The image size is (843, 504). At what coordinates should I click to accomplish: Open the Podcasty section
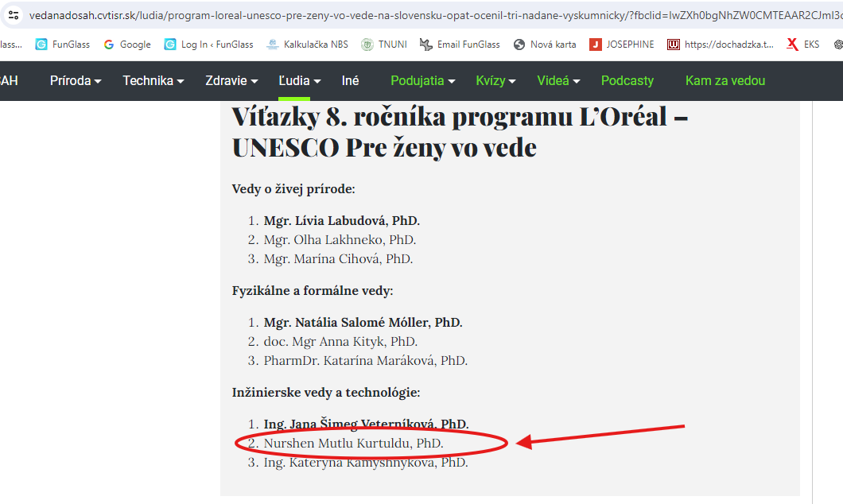(x=627, y=80)
